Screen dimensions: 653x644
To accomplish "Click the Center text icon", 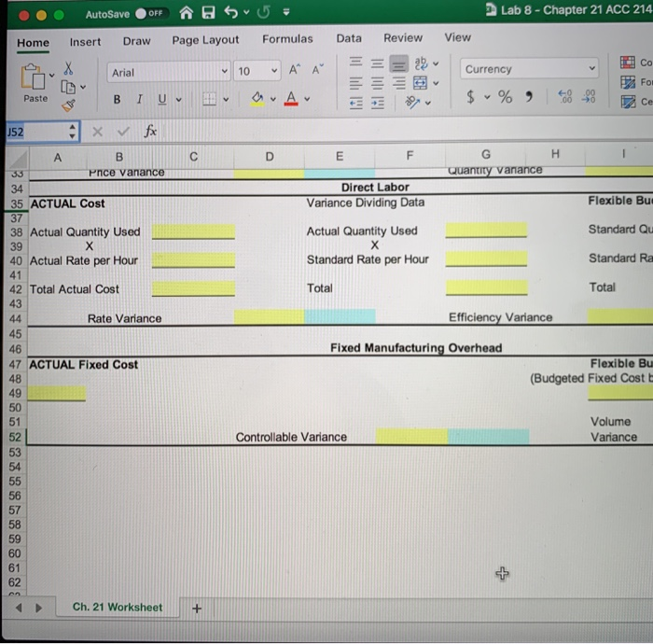I will 377,83.
